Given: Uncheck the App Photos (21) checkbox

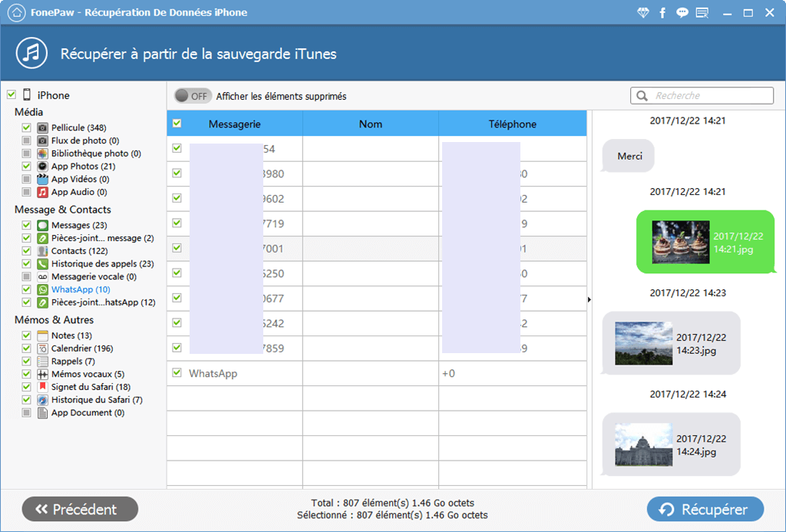Looking at the screenshot, I should [27, 166].
